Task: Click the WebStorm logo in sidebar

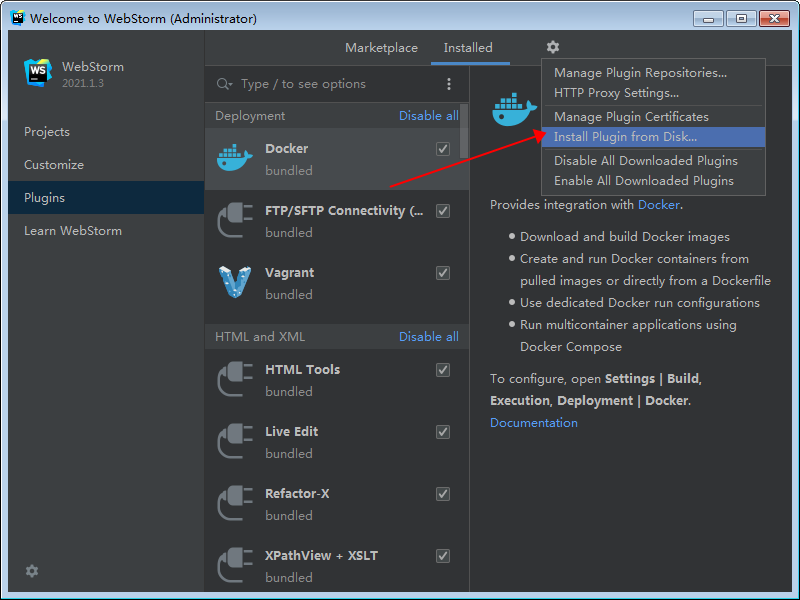Action: pos(38,72)
